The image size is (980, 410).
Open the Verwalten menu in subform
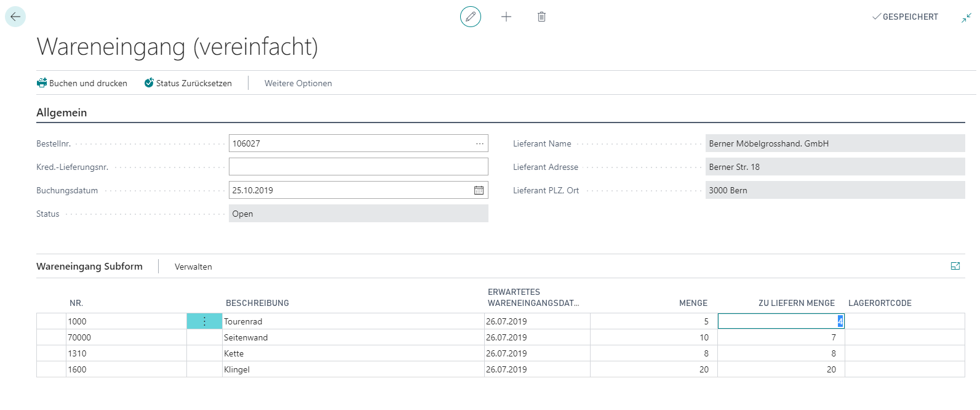point(193,267)
